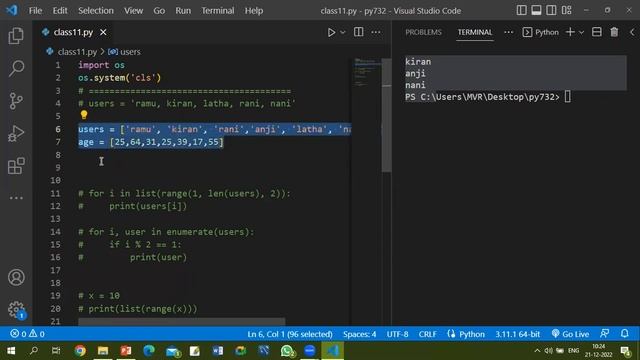
Task: Open Google Chrome from the taskbar
Action: pos(80,351)
